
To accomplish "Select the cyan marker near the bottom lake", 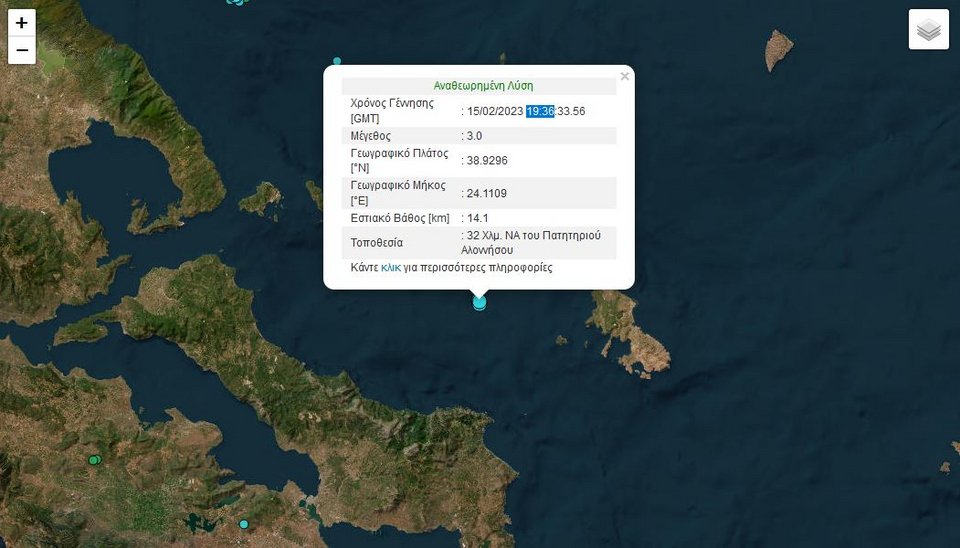I will click(x=243, y=524).
